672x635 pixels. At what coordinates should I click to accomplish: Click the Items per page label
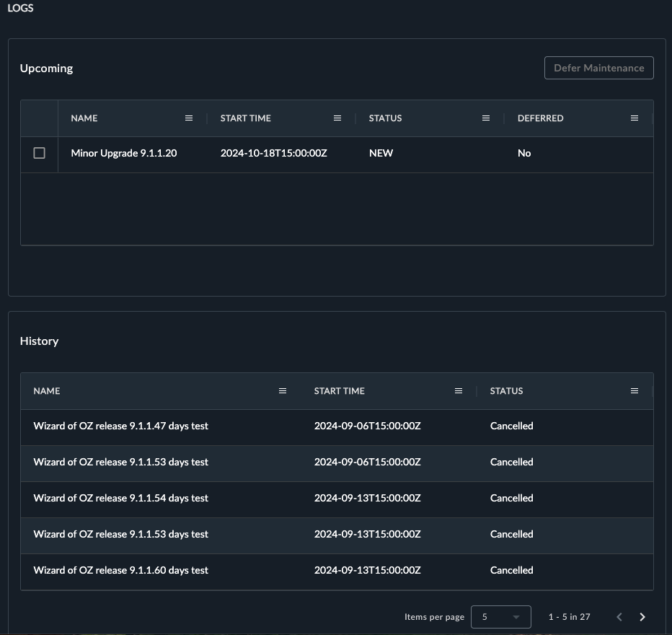pyautogui.click(x=434, y=617)
